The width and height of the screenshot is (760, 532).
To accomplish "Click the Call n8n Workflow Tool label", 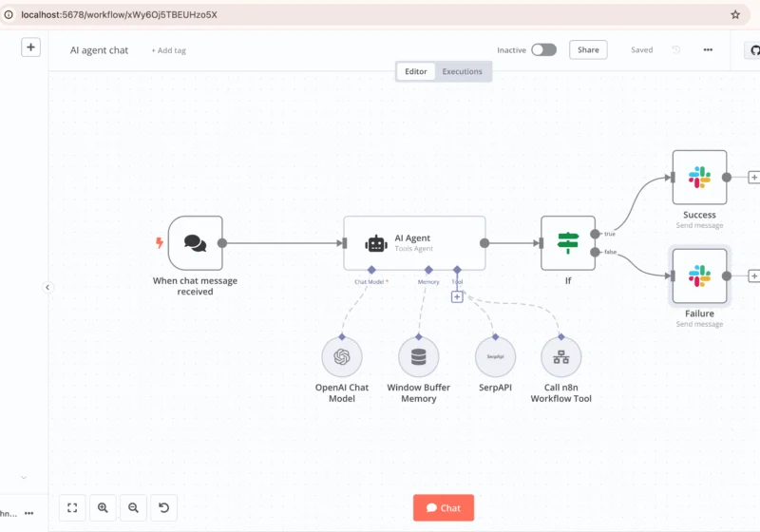I will click(560, 393).
